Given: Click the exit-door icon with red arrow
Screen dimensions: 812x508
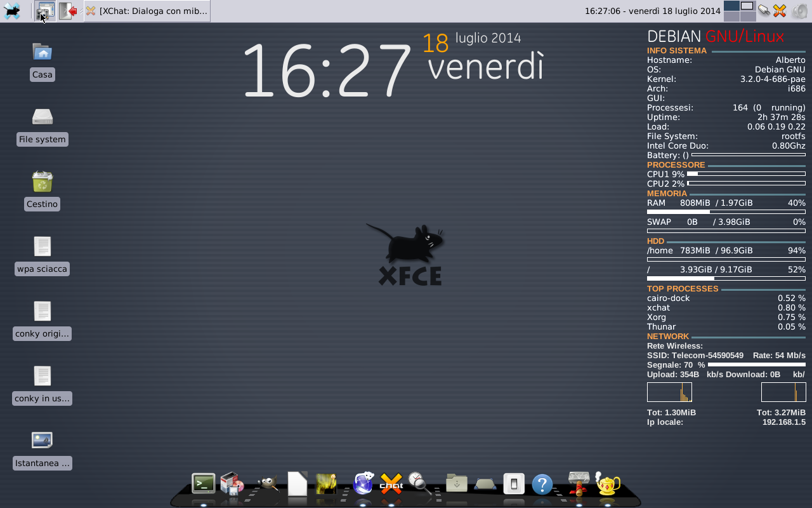Looking at the screenshot, I should [69, 11].
